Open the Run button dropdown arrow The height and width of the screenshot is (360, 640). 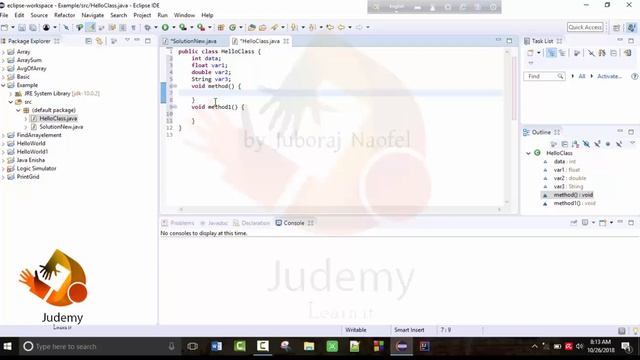(173, 27)
